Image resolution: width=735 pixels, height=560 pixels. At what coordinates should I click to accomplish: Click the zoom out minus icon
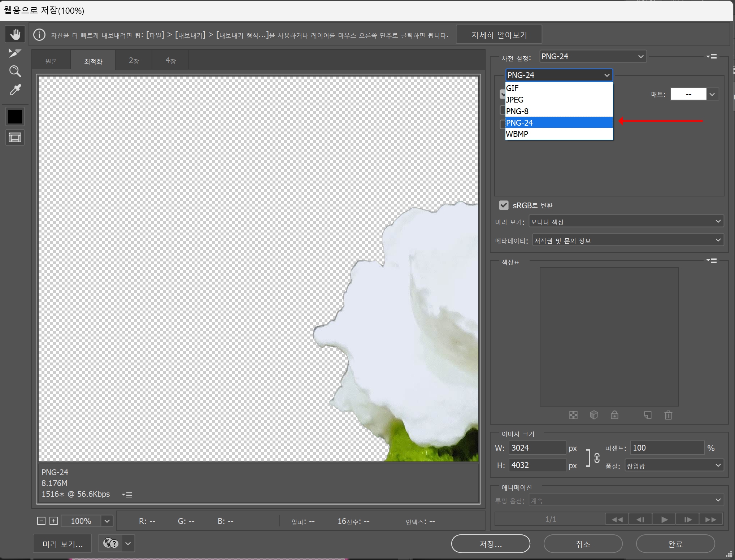coord(41,521)
